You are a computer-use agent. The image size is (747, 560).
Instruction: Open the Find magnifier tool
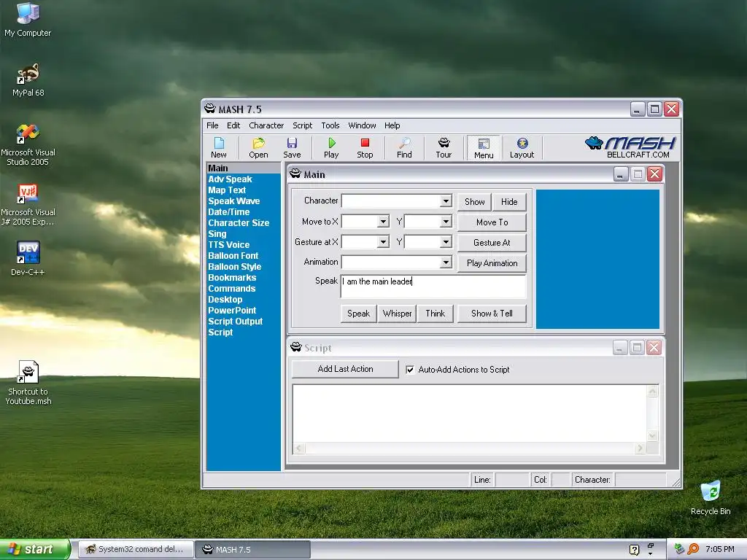coord(404,147)
